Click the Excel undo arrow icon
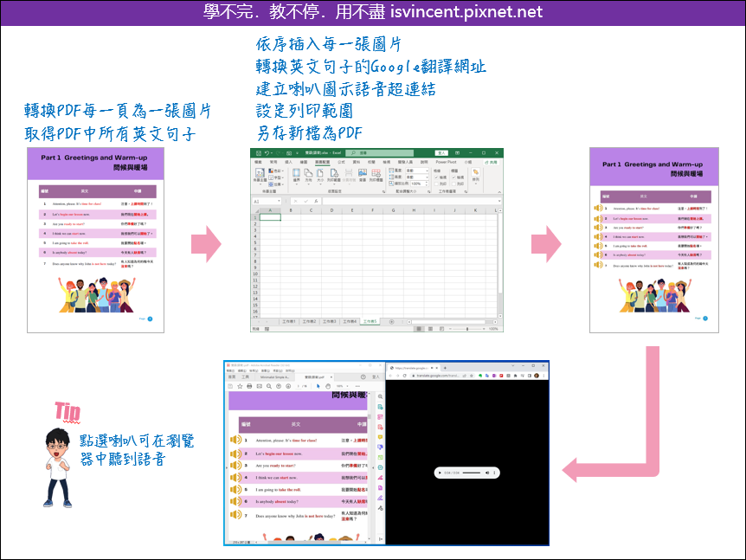Viewport: 746px width, 560px height. [267, 153]
